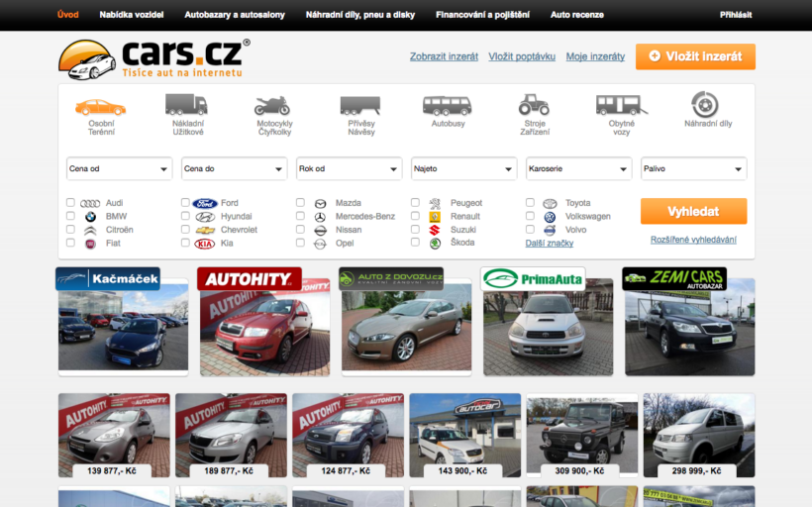This screenshot has width=812, height=507.
Task: Open the 298 999,- Kč van listing
Action: point(699,435)
